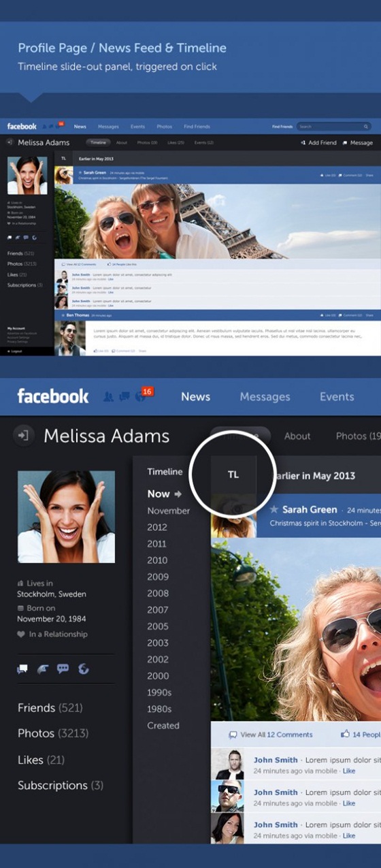Open friend requests icon beside facebook logo
Viewport: 381px width, 868px height.
[x=107, y=397]
